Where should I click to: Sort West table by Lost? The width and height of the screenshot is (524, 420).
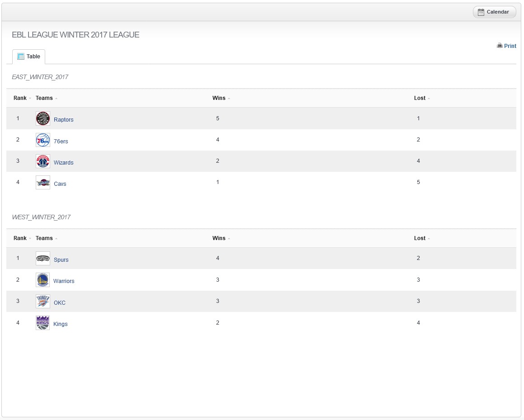420,238
